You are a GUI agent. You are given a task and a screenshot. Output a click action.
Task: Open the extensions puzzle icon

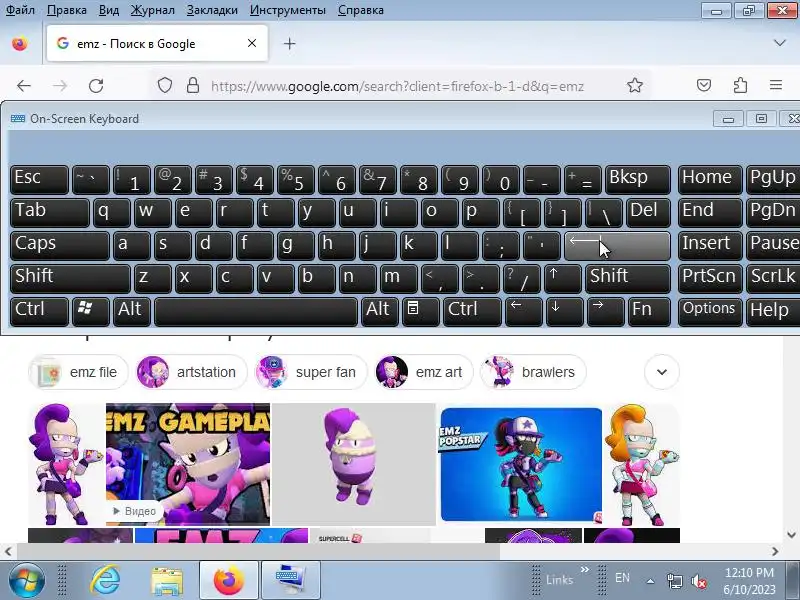coord(740,85)
